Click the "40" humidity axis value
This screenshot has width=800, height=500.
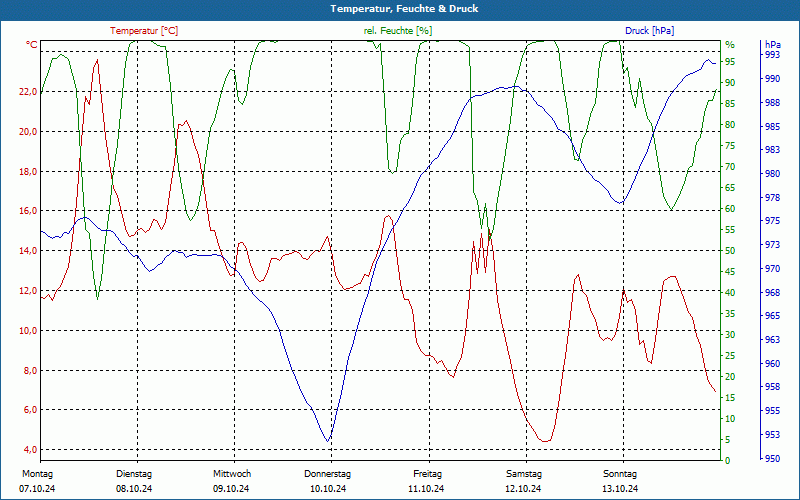[730, 292]
